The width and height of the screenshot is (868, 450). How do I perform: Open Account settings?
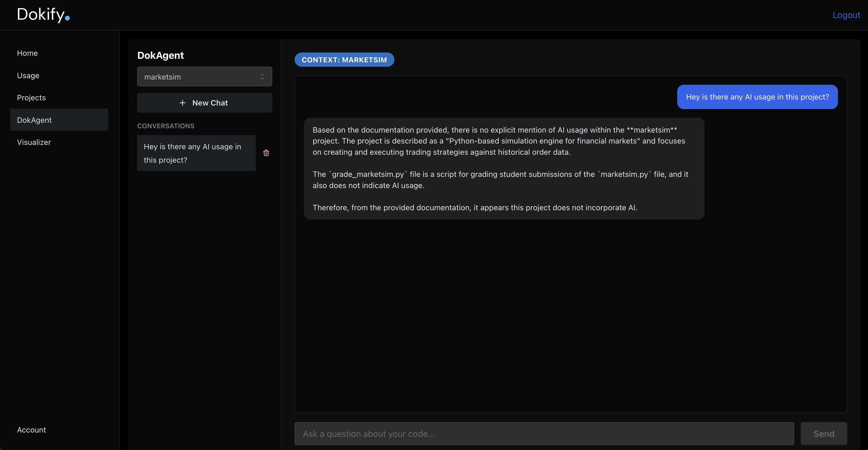tap(31, 430)
